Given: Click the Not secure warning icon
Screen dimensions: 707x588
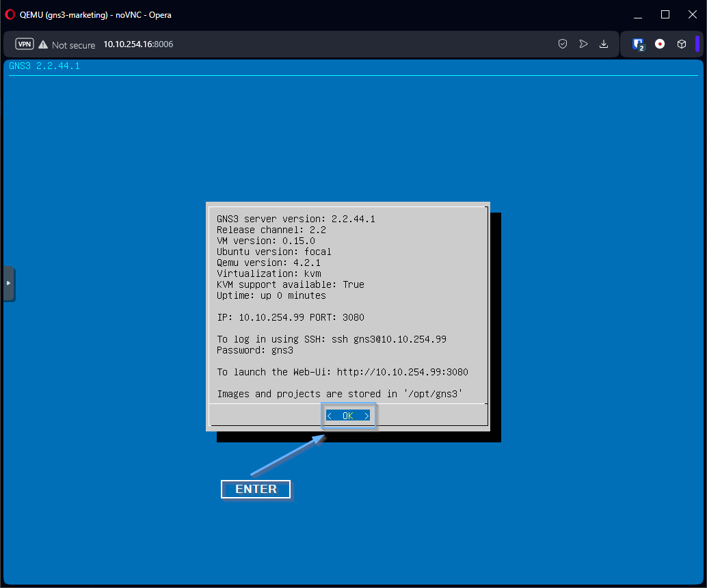Looking at the screenshot, I should 43,44.
